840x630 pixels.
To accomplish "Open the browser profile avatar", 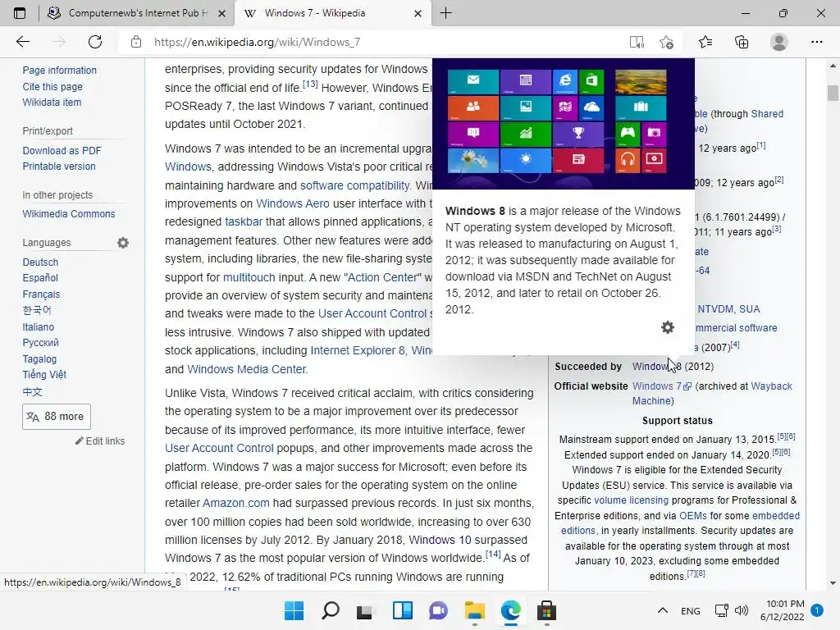I will 779,42.
